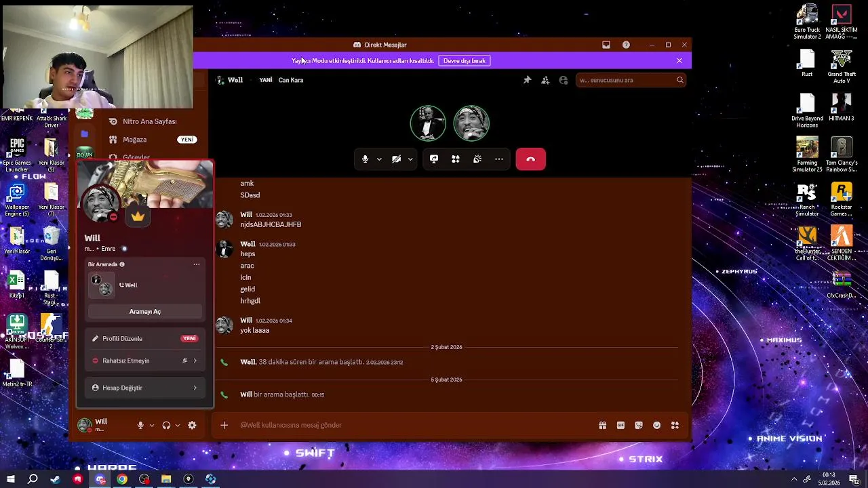Deafen with headphone icon in user panel
This screenshot has height=488, width=868.
[166, 425]
